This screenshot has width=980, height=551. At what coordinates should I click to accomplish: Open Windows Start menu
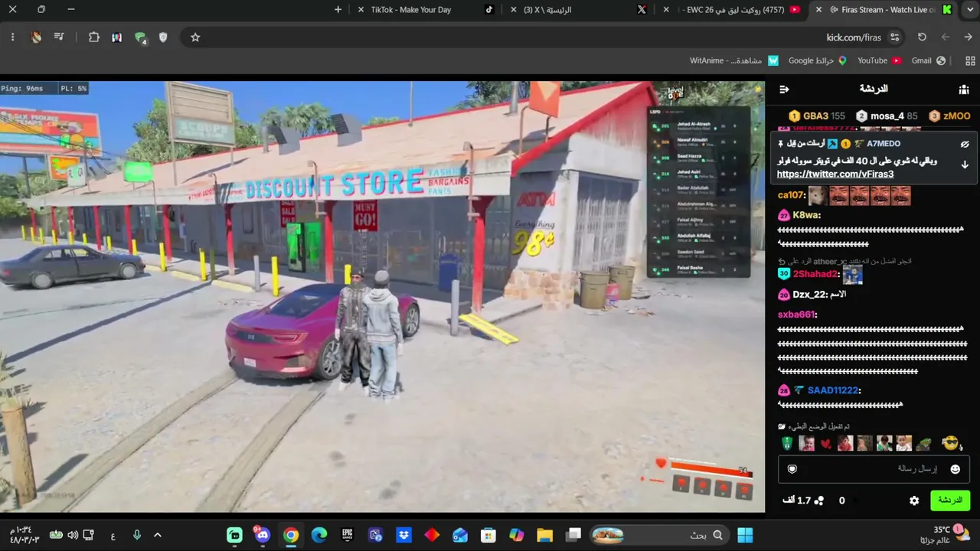coord(745,535)
